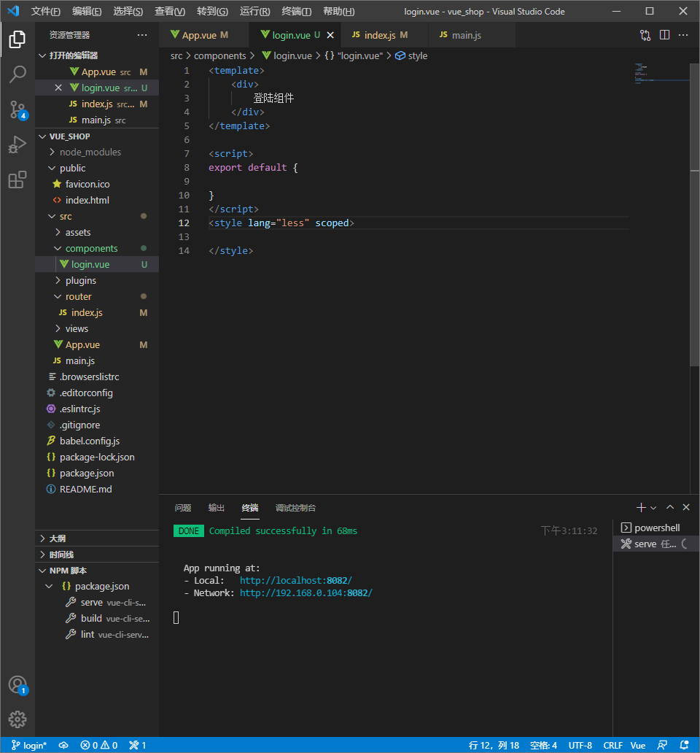
Task: Open the Extensions view
Action: tap(17, 180)
